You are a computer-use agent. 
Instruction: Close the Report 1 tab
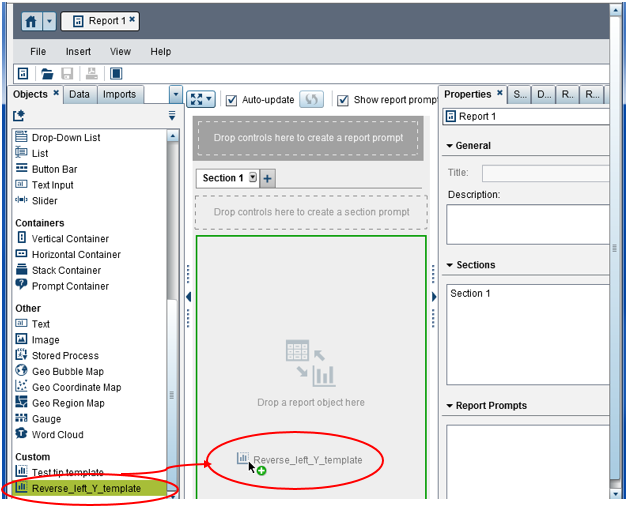coord(132,20)
